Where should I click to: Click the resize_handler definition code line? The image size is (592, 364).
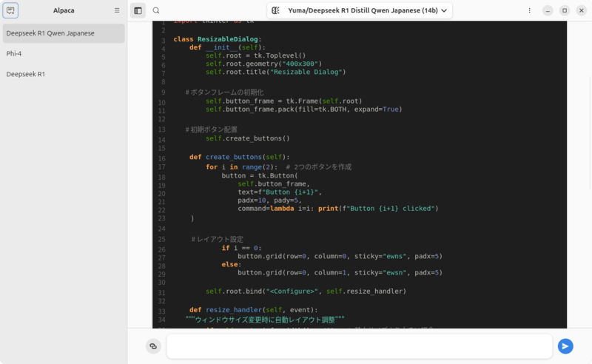252,310
